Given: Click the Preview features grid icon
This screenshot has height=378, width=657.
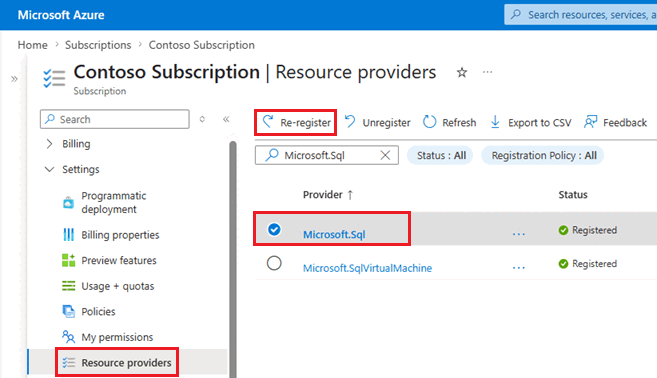Looking at the screenshot, I should pyautogui.click(x=68, y=260).
